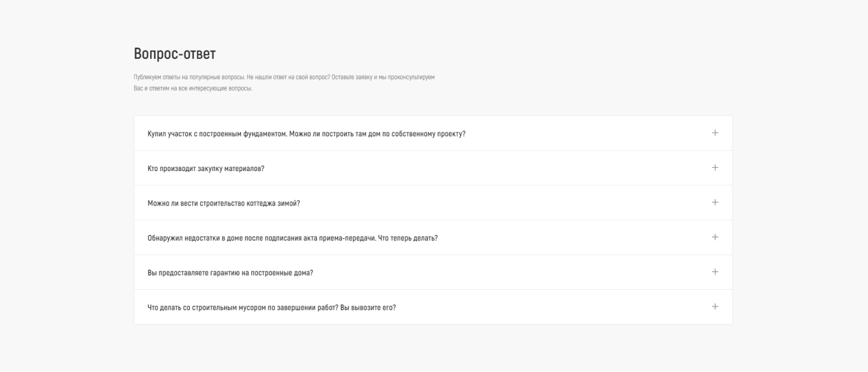The width and height of the screenshot is (868, 372).
Task: Expand 'Кто производит закупку материалов?' via plus icon
Action: (715, 168)
